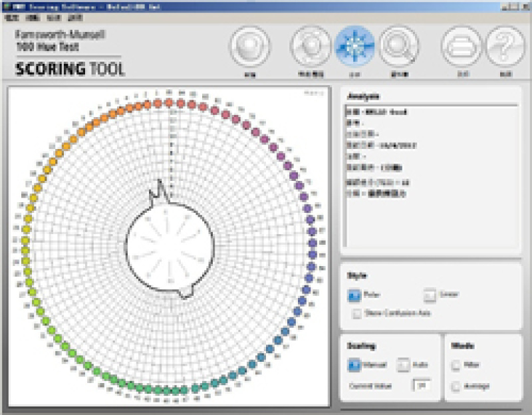Select the blue compass-star analysis icon

[355, 46]
